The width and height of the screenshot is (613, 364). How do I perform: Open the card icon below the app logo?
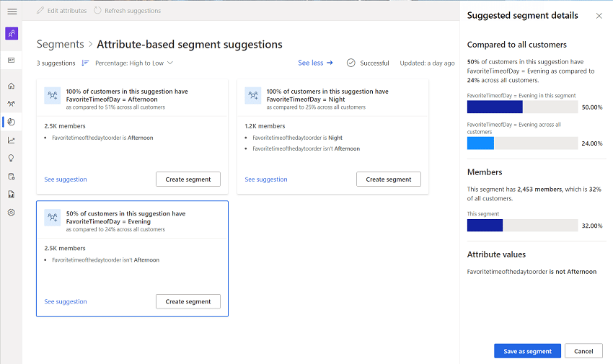12,60
